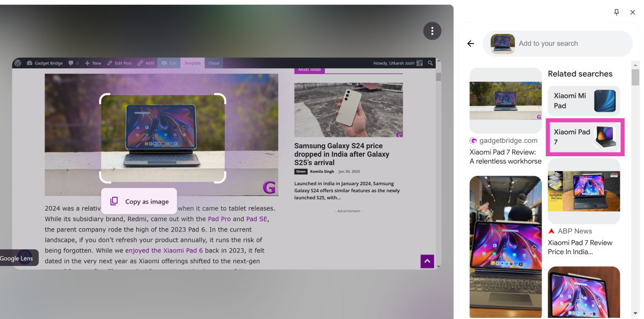Open the ABP News result image thumbnail
This screenshot has width=644, height=319.
584,191
